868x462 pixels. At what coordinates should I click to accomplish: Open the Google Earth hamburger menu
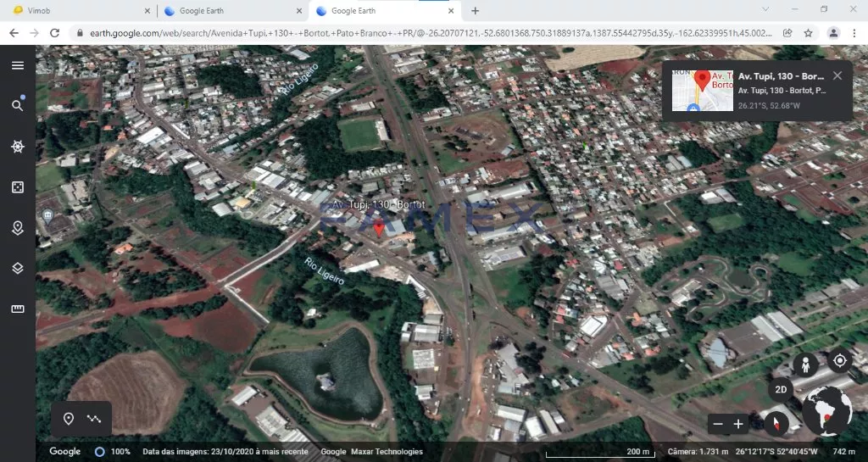click(17, 65)
